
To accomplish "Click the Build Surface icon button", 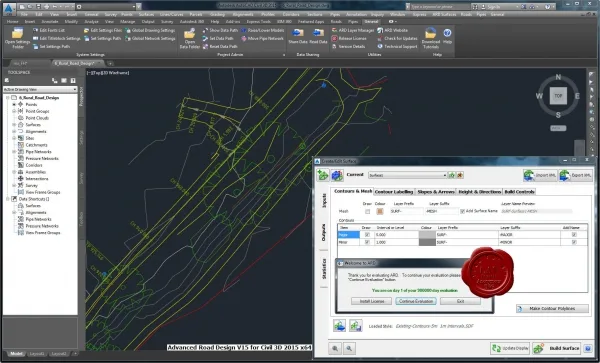I will click(x=556, y=348).
